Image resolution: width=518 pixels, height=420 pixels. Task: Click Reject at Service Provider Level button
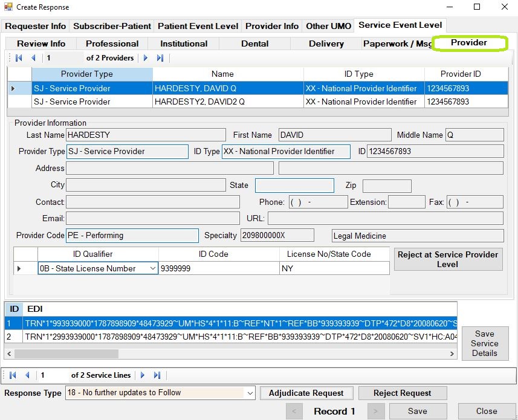point(448,259)
